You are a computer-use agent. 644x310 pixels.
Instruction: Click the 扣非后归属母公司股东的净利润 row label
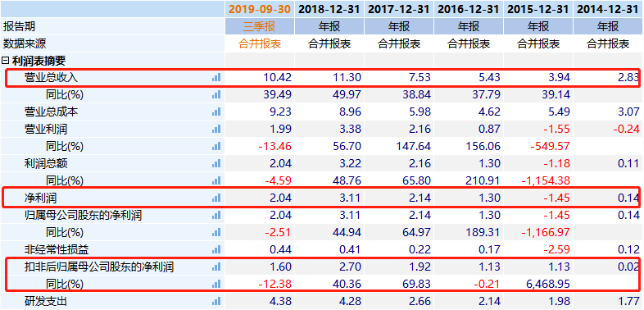point(99,267)
